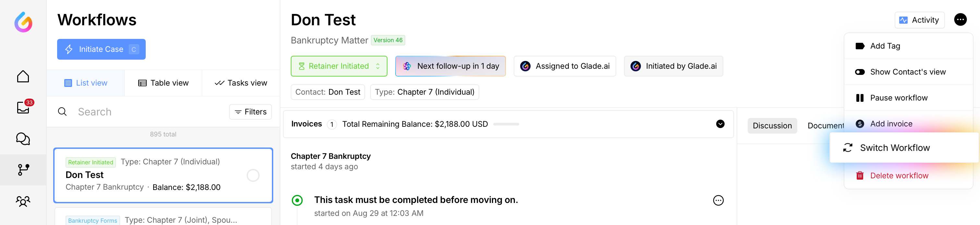Toggle Show Contact's view option

coord(907,72)
